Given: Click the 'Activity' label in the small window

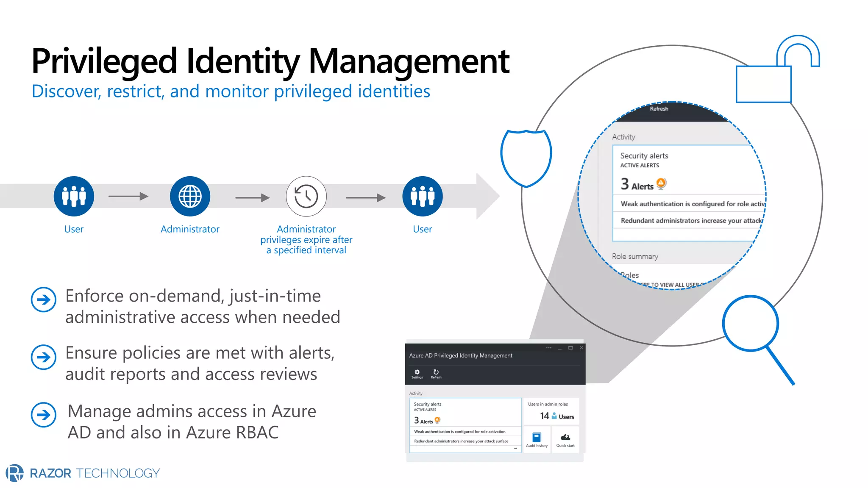Looking at the screenshot, I should (416, 393).
